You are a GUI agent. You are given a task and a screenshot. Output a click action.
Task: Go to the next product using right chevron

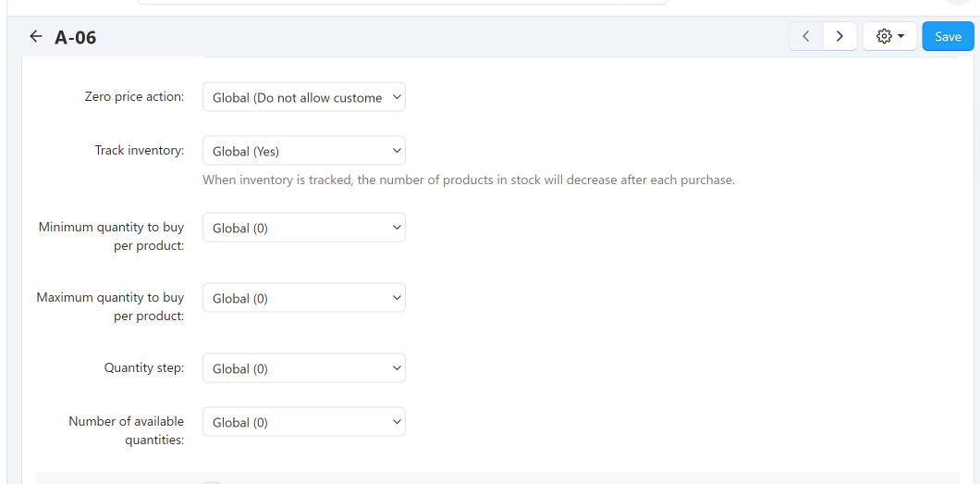click(840, 36)
